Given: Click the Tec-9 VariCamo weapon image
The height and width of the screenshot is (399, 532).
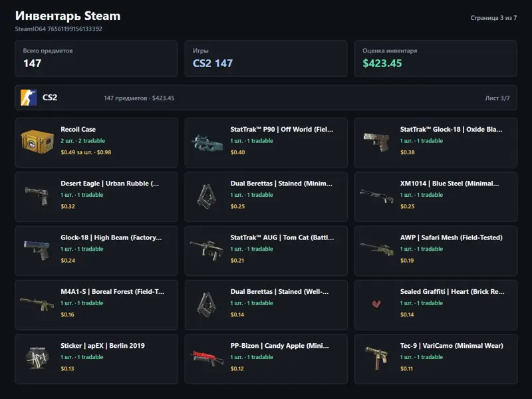Looking at the screenshot, I should click(376, 358).
